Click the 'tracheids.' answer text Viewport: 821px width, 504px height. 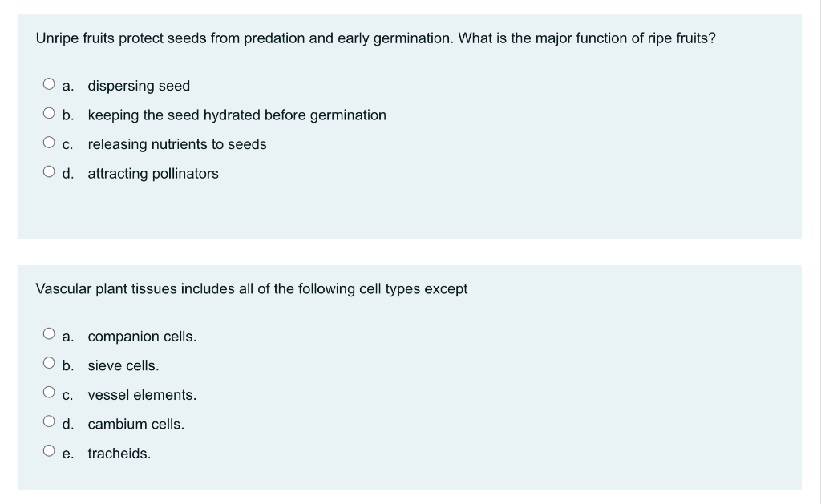point(119,454)
